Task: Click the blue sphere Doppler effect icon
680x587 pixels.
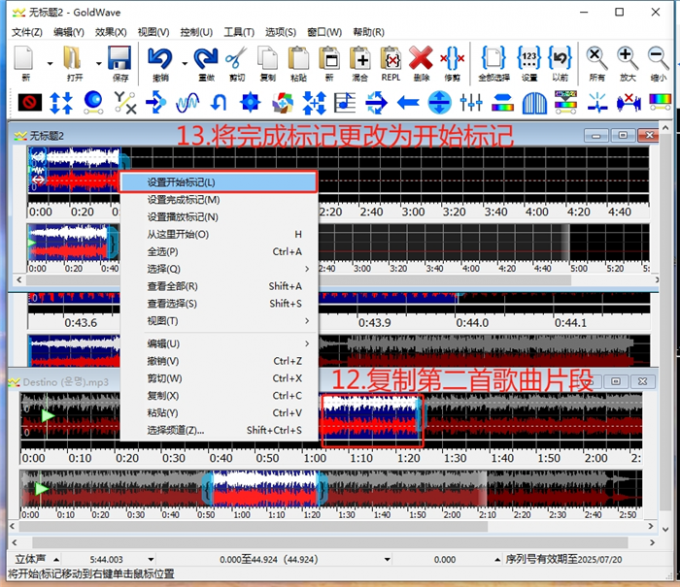Action: 93,103
